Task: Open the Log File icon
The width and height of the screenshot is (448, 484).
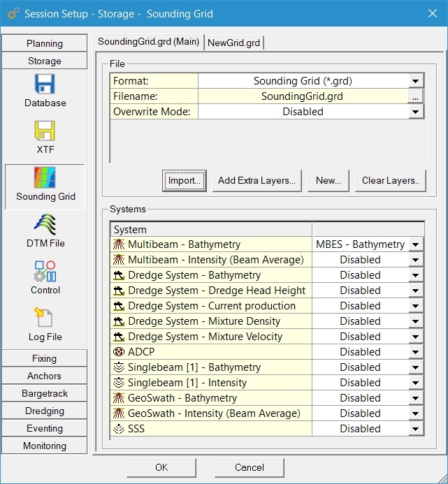Action: (45, 319)
